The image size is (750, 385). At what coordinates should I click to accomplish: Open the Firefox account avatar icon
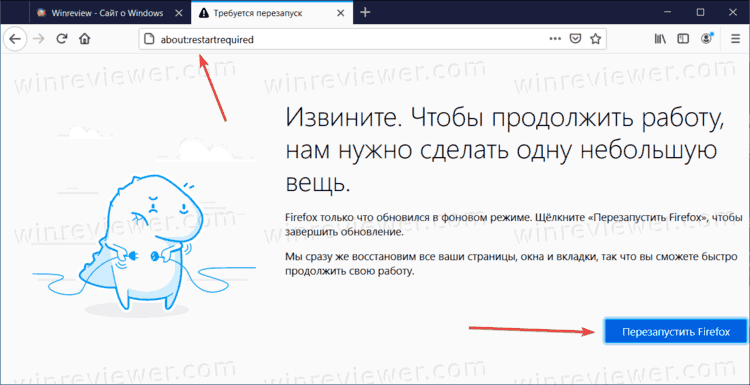click(x=706, y=39)
